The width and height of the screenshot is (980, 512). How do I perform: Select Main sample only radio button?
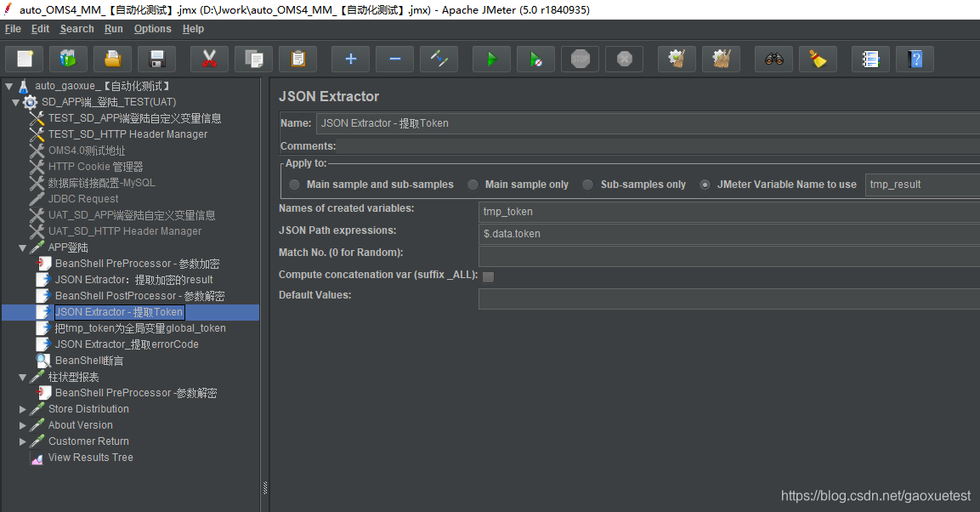(x=473, y=185)
